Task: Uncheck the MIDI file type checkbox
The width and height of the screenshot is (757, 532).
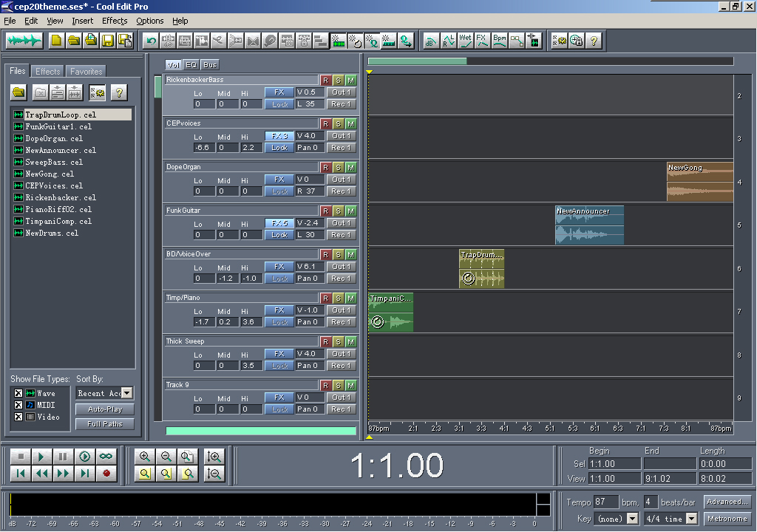Action: point(18,405)
